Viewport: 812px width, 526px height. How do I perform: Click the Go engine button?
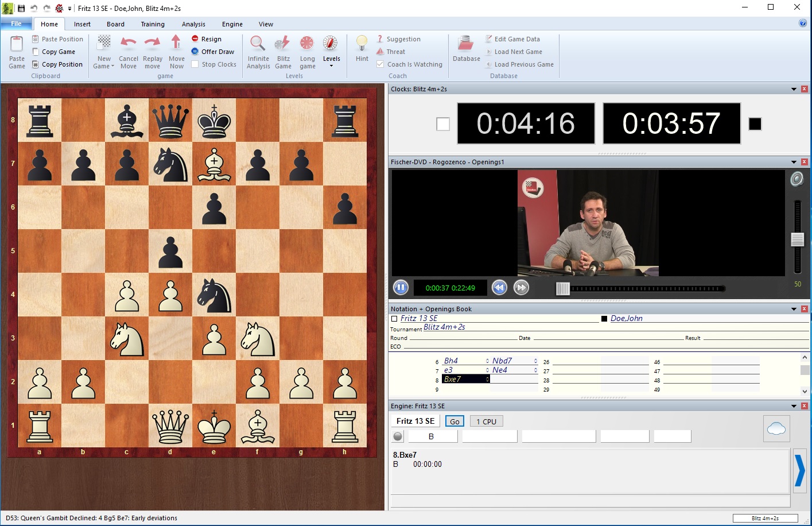[x=454, y=421]
